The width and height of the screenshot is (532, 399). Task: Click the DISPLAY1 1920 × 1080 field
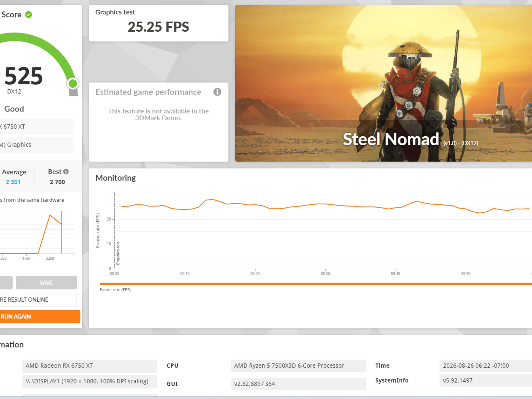90,381
